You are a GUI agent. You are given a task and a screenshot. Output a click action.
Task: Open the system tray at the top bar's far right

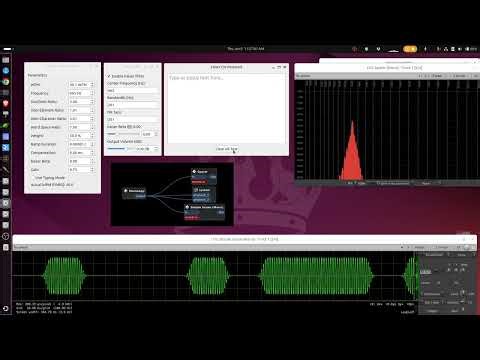(x=457, y=49)
